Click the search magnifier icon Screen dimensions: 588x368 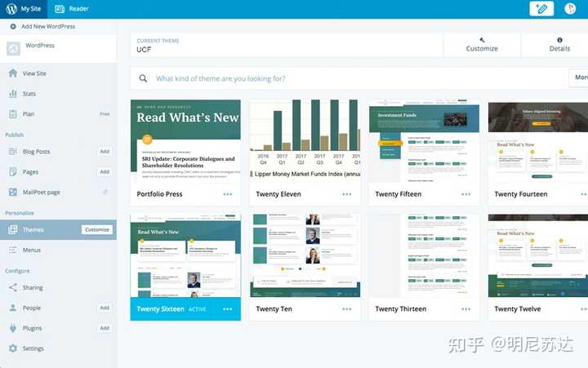(143, 78)
